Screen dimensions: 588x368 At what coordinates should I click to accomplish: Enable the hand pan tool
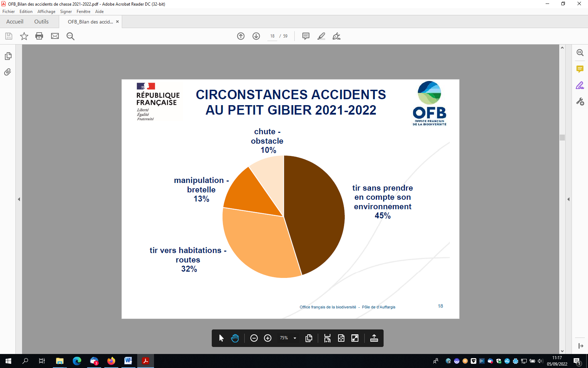[235, 338]
